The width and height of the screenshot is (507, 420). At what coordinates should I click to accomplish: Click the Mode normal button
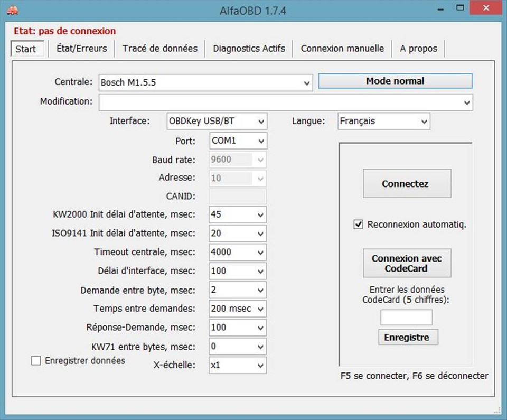(x=395, y=81)
